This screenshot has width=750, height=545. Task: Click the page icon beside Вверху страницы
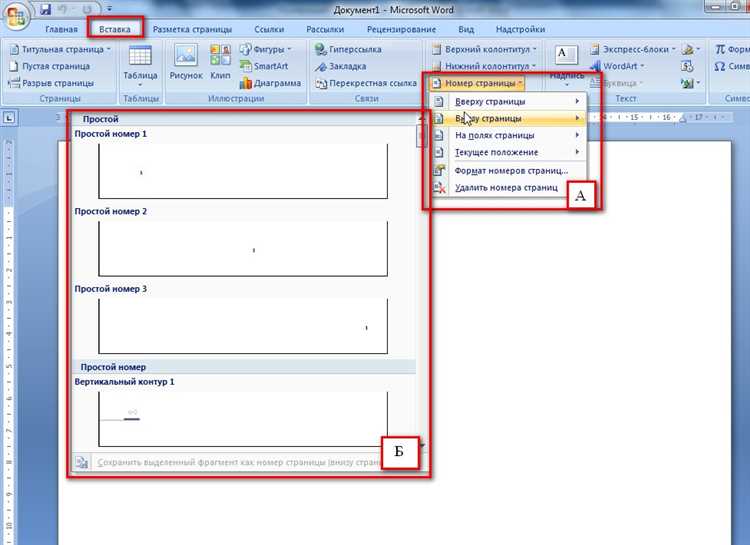[x=439, y=101]
